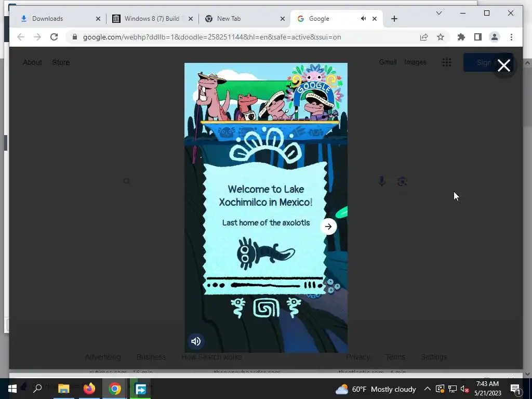This screenshot has height=399, width=532.
Task: Open the Privacy footer link
Action: (357, 357)
